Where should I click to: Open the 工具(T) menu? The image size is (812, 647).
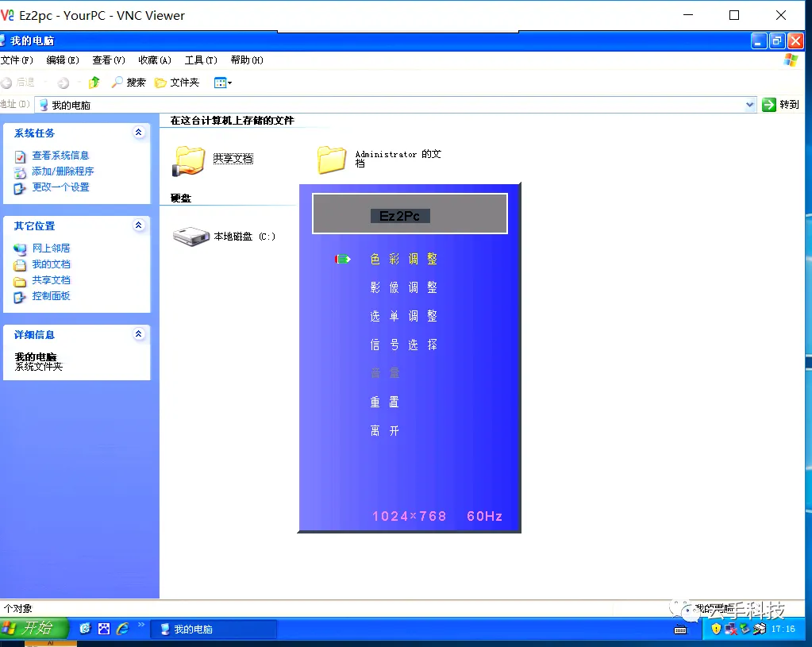(x=201, y=60)
